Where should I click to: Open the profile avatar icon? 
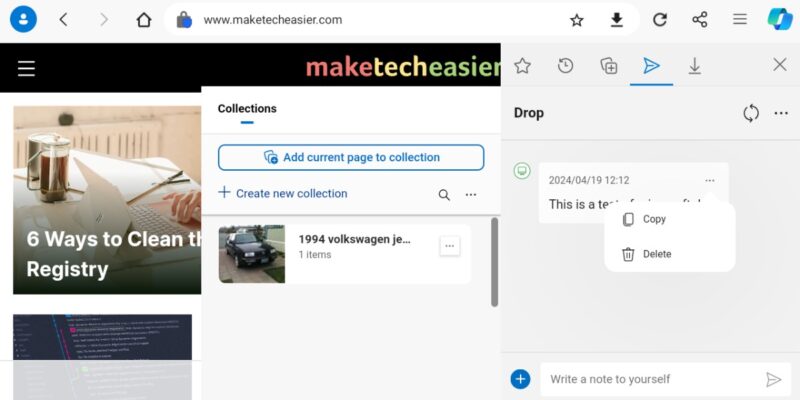(x=23, y=20)
